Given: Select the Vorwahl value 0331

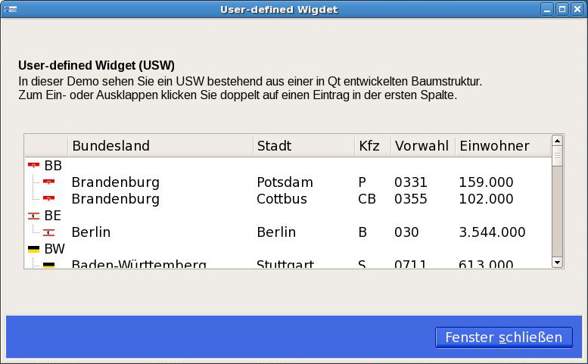Looking at the screenshot, I should (411, 182).
